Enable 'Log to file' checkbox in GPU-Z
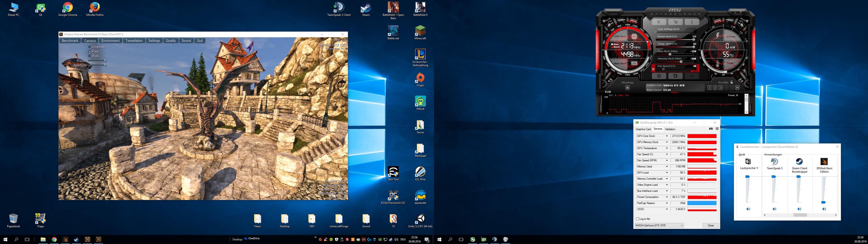Viewport: 868px width, 244px height. [638, 219]
